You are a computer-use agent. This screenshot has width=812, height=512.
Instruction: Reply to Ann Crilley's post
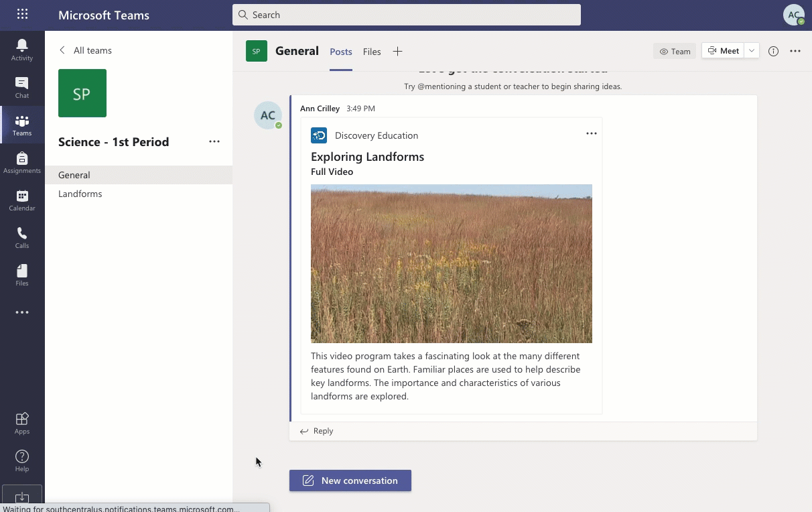point(317,431)
